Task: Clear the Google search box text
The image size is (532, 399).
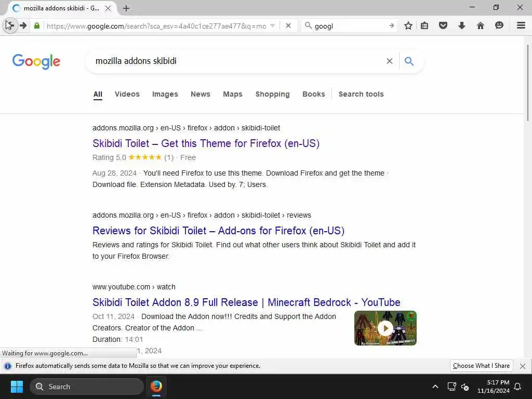Action: pyautogui.click(x=390, y=61)
